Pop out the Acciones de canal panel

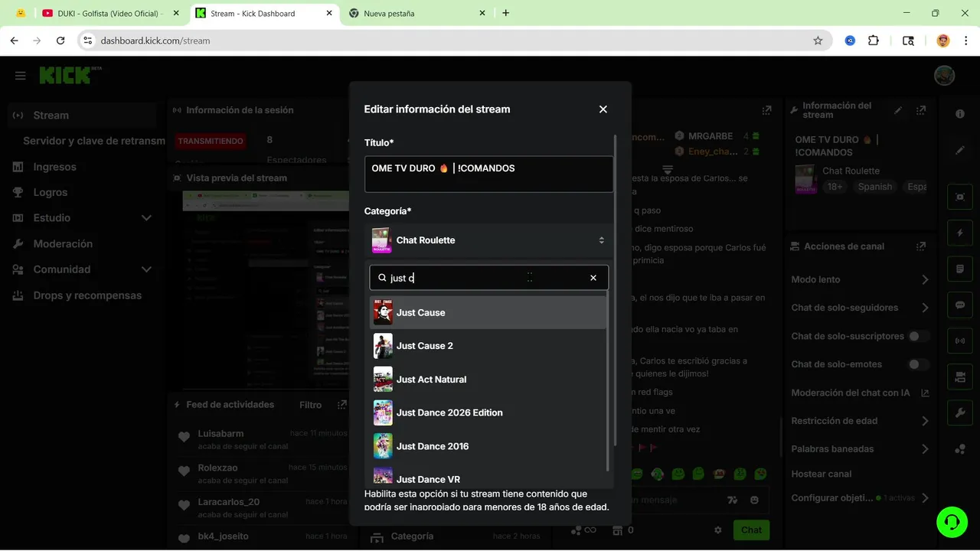coord(921,246)
